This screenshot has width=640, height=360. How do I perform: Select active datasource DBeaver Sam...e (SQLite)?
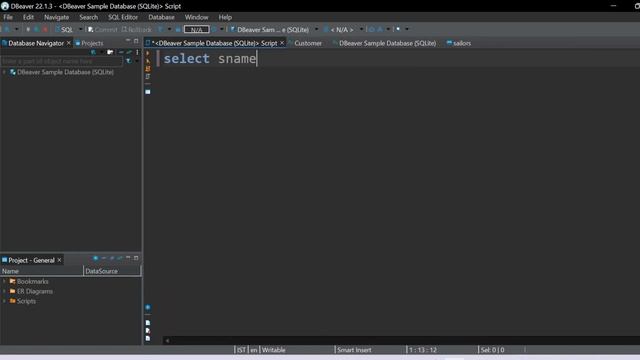270,29
